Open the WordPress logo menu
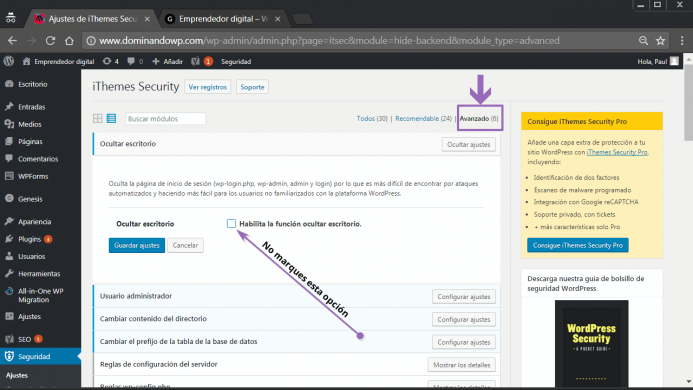 (9, 61)
